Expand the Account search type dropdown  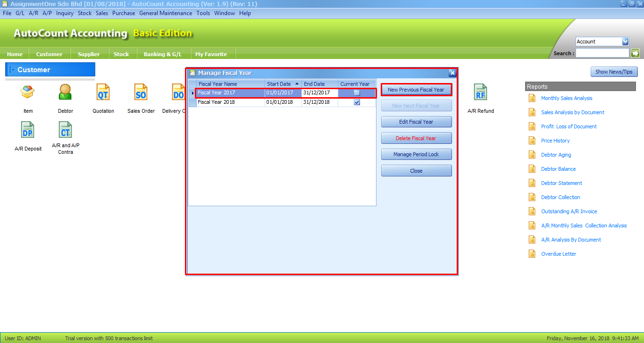[x=625, y=42]
